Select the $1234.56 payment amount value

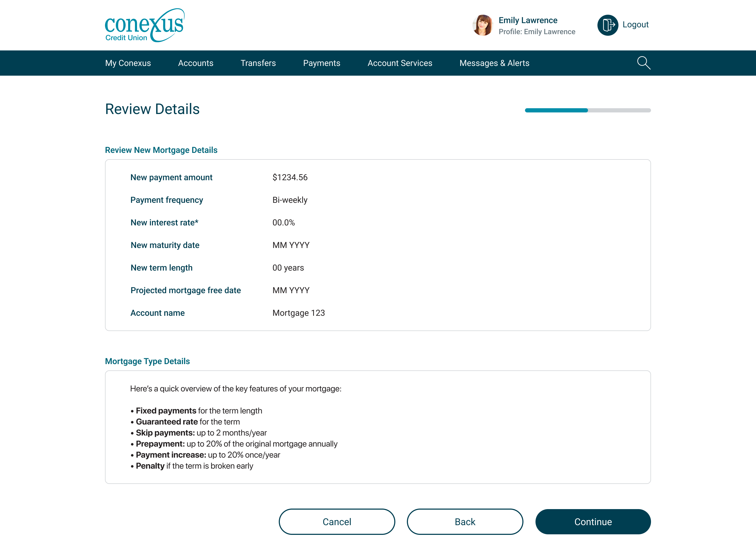(x=290, y=177)
